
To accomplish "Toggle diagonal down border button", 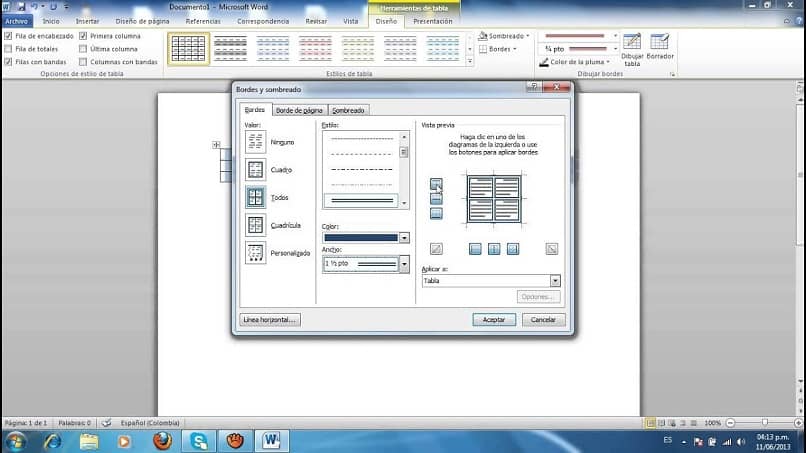I will (552, 249).
